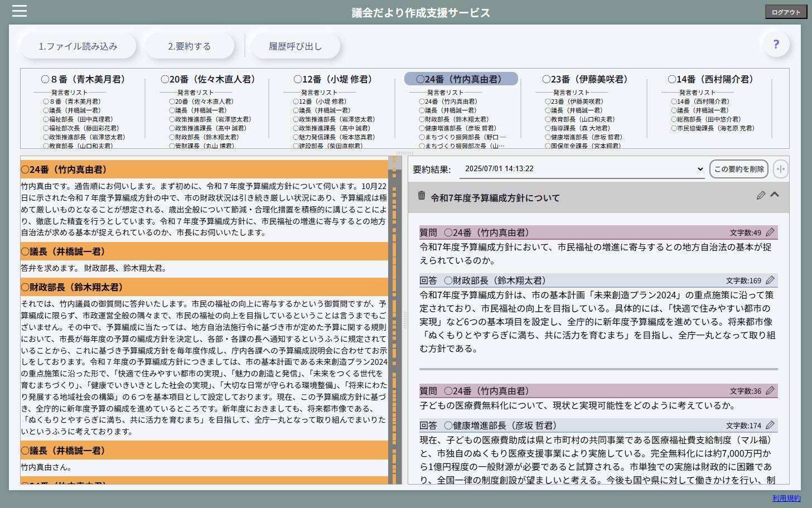Edit 財政部長 answer via 文字数:169 pencil icon
This screenshot has height=508, width=812.
click(771, 280)
